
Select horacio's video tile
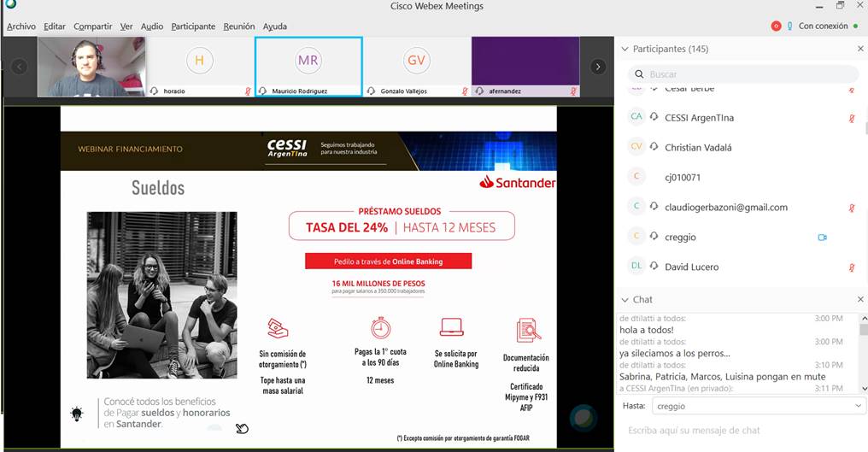tap(200, 67)
